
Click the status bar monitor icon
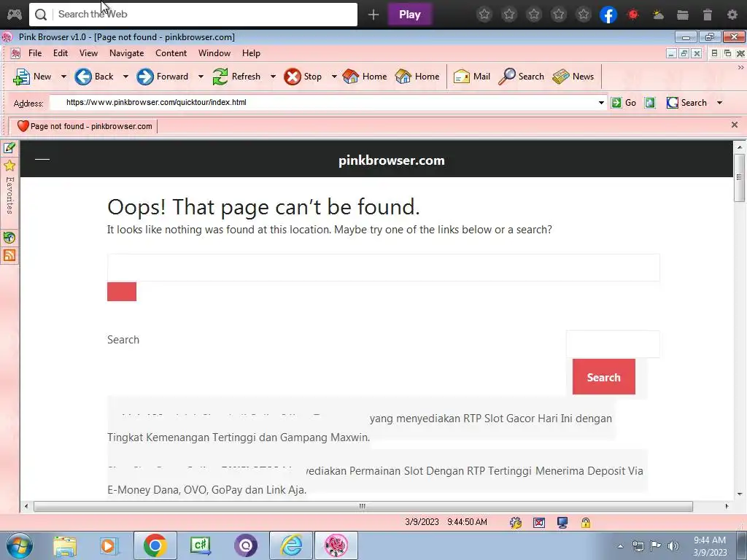coord(562,523)
